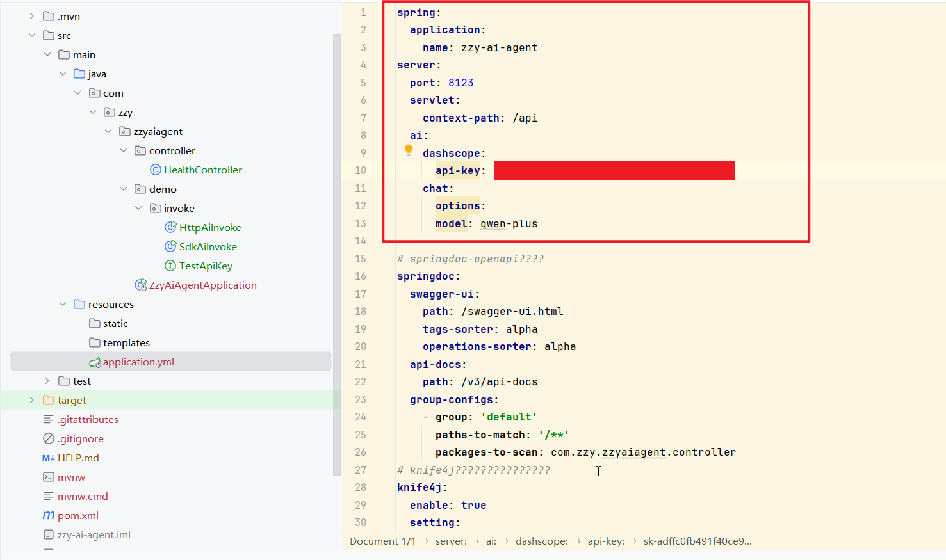Expand the target folder chevron
The width and height of the screenshot is (946, 560).
pos(32,400)
